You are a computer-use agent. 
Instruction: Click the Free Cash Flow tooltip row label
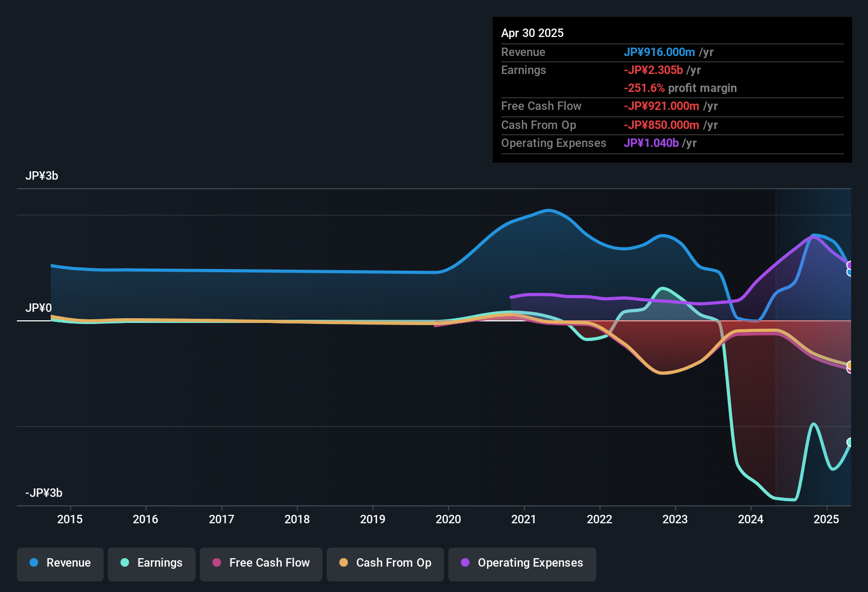click(541, 106)
